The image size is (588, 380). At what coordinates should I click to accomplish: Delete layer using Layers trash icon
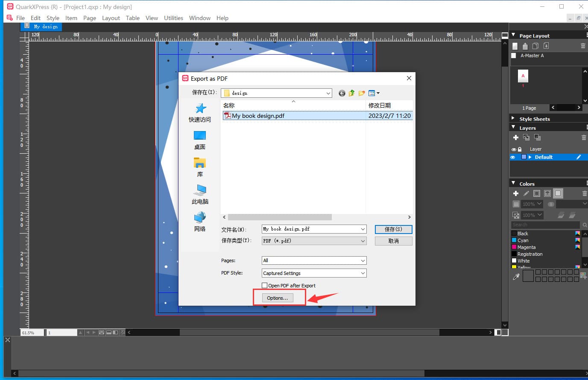(584, 137)
